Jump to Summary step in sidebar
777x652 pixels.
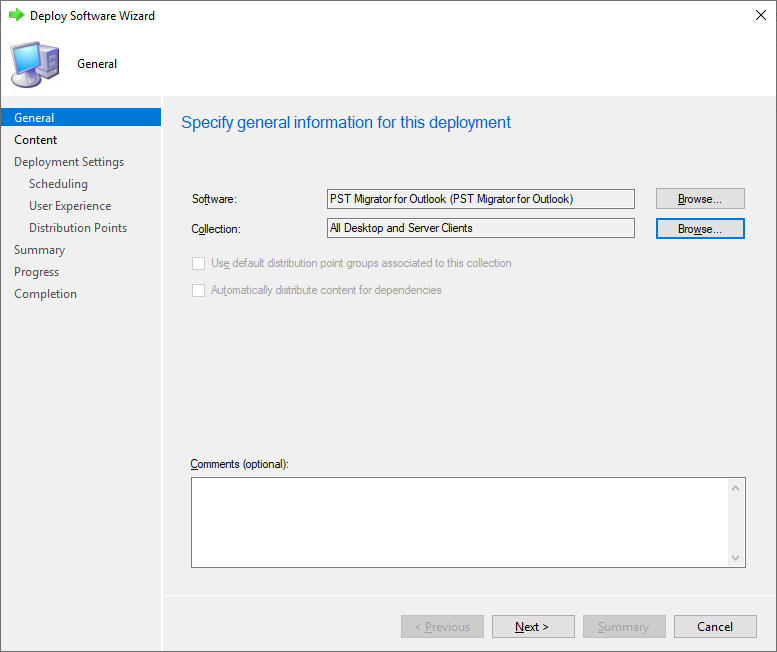[39, 250]
